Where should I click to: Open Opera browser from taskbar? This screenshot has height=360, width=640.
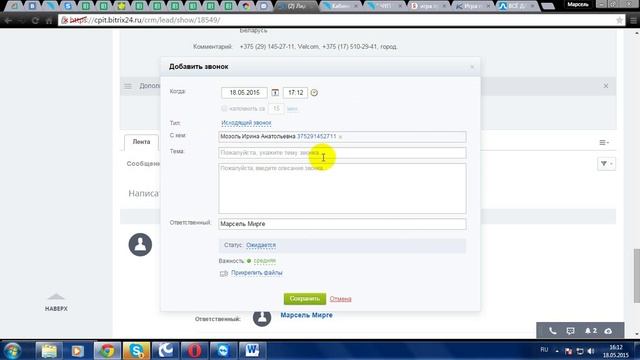[194, 351]
